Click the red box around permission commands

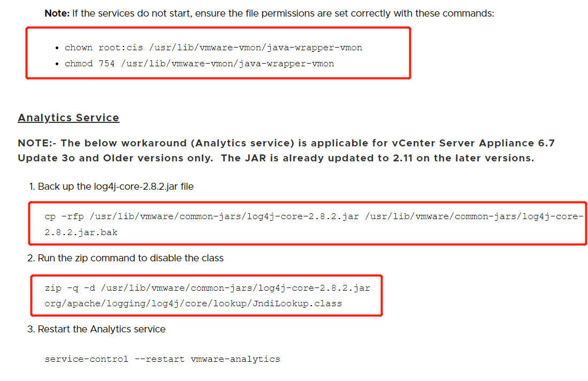(x=218, y=53)
